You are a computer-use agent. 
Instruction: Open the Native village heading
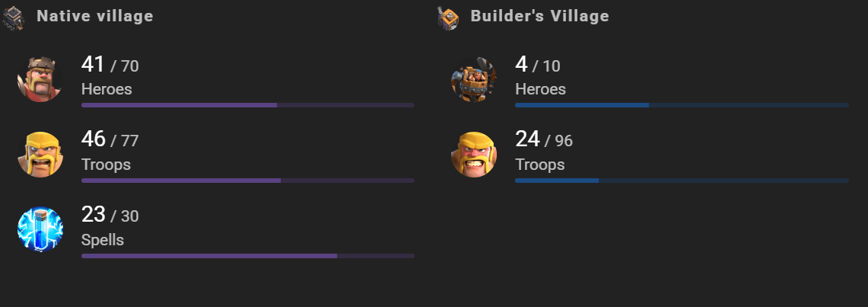click(95, 16)
